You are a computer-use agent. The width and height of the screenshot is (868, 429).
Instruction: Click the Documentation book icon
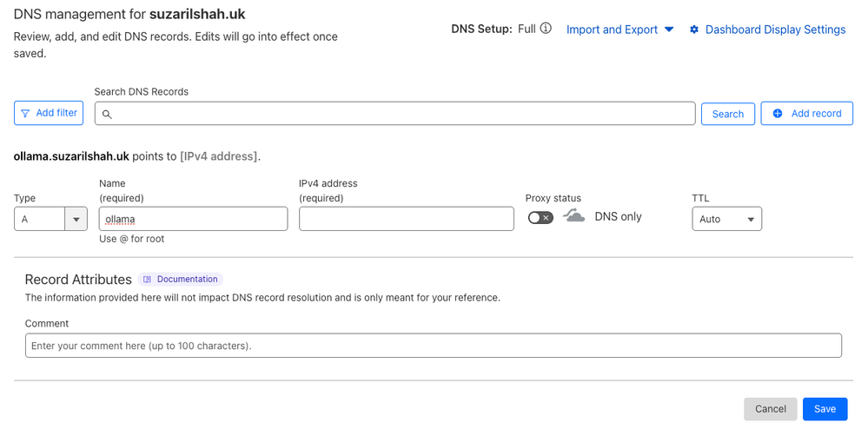147,280
